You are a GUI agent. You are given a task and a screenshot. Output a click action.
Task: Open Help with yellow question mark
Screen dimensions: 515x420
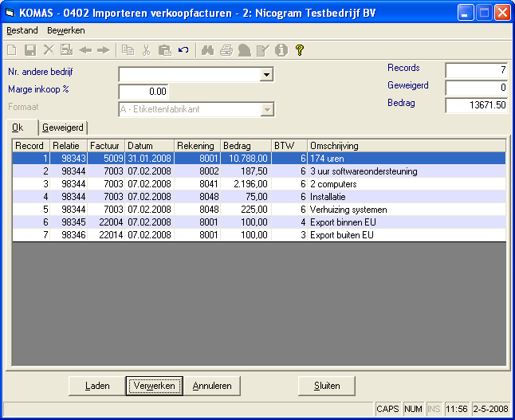point(300,50)
